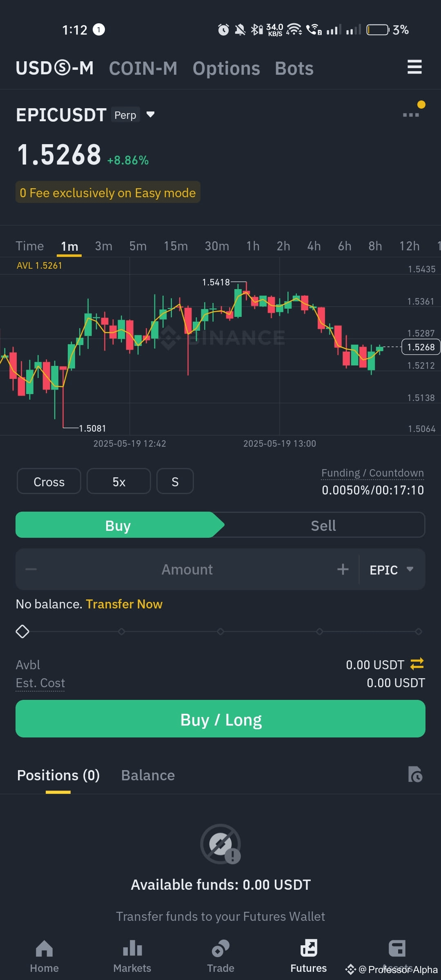Select the 6h chart interval

[345, 246]
